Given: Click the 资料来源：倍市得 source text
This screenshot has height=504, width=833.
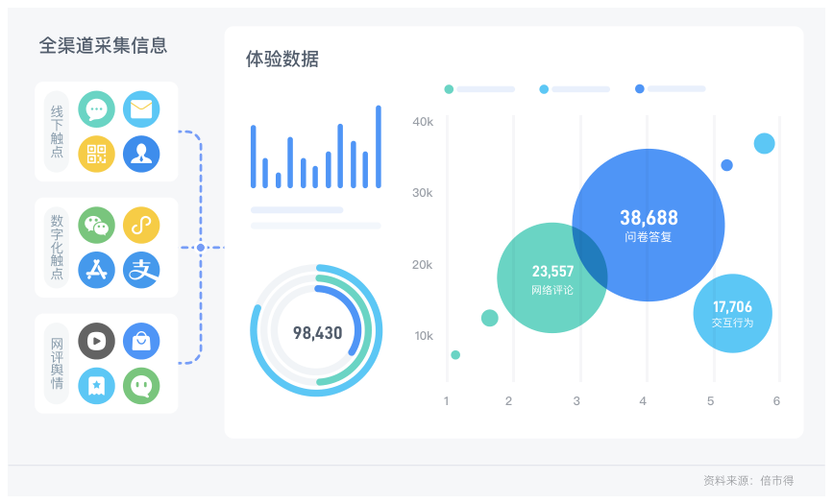Looking at the screenshot, I should coord(748,481).
